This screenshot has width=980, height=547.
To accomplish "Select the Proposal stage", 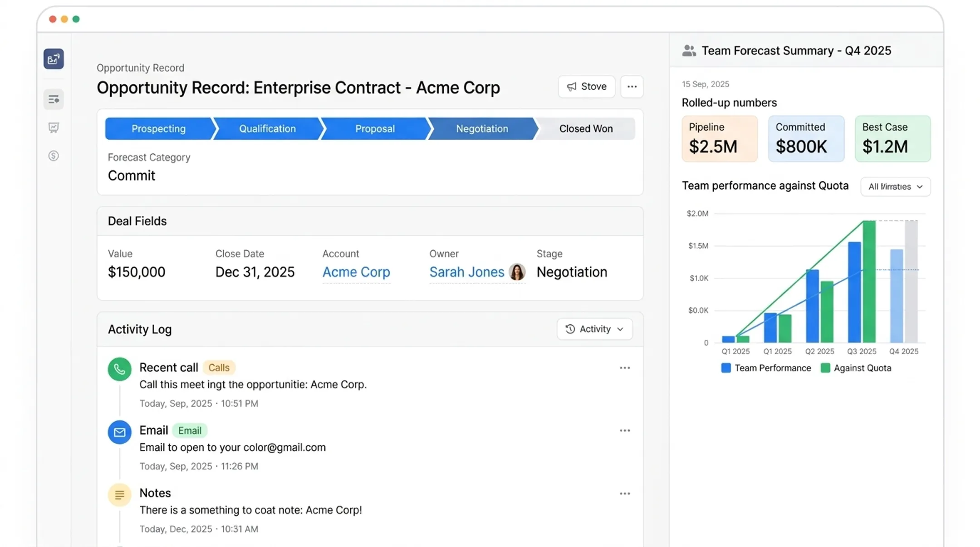I will coord(375,129).
